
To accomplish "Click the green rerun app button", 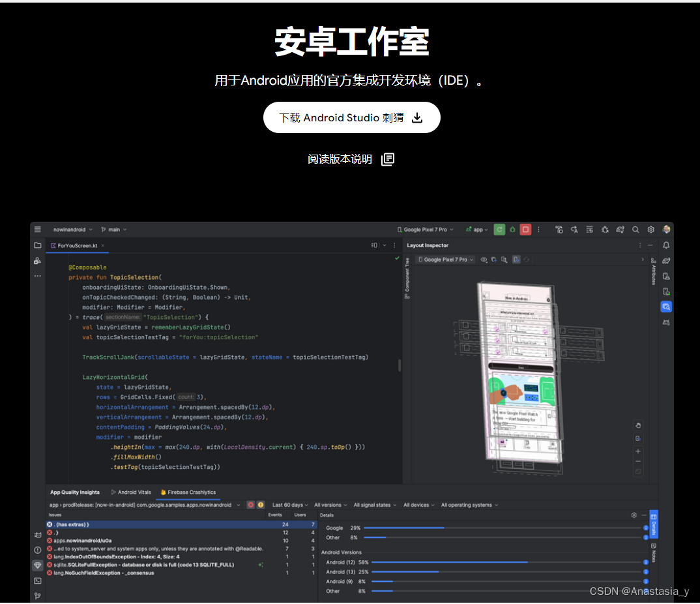I will [x=499, y=229].
